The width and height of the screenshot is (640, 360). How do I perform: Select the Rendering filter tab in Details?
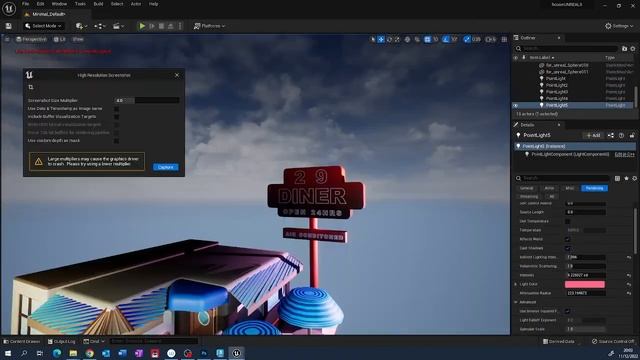[594, 188]
